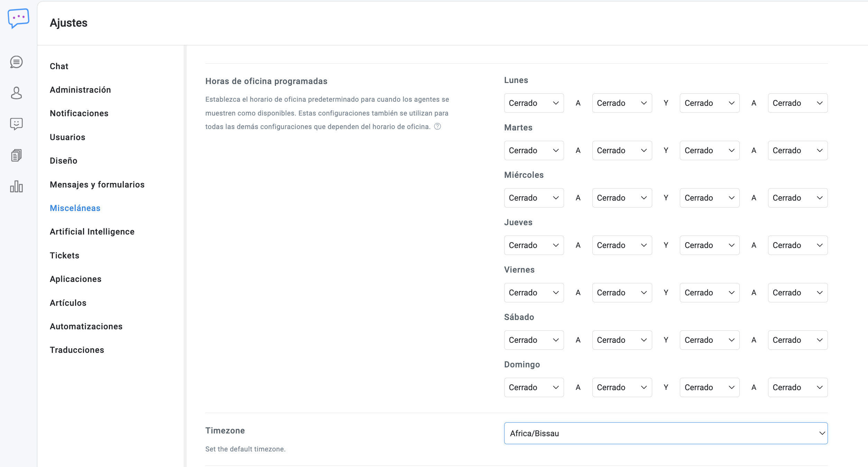Expand Viernes second Cerrado dropdown
This screenshot has width=868, height=467.
click(622, 293)
